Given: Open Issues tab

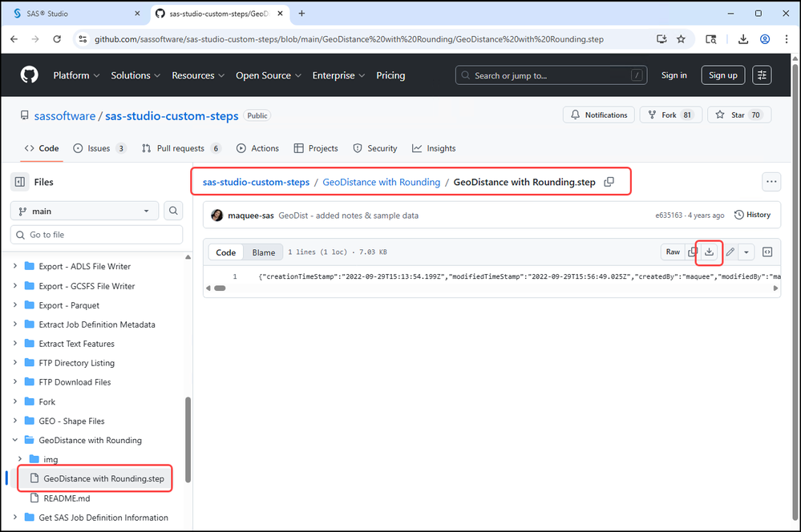Looking at the screenshot, I should coord(99,148).
